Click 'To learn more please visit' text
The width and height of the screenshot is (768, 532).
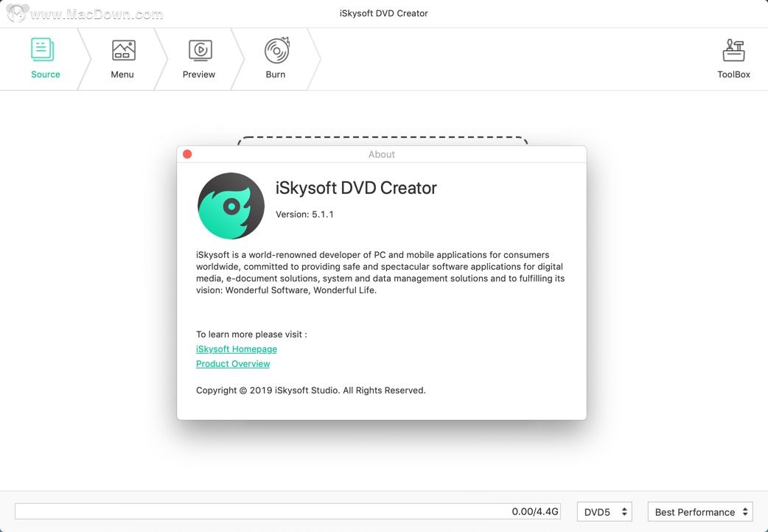click(x=252, y=334)
